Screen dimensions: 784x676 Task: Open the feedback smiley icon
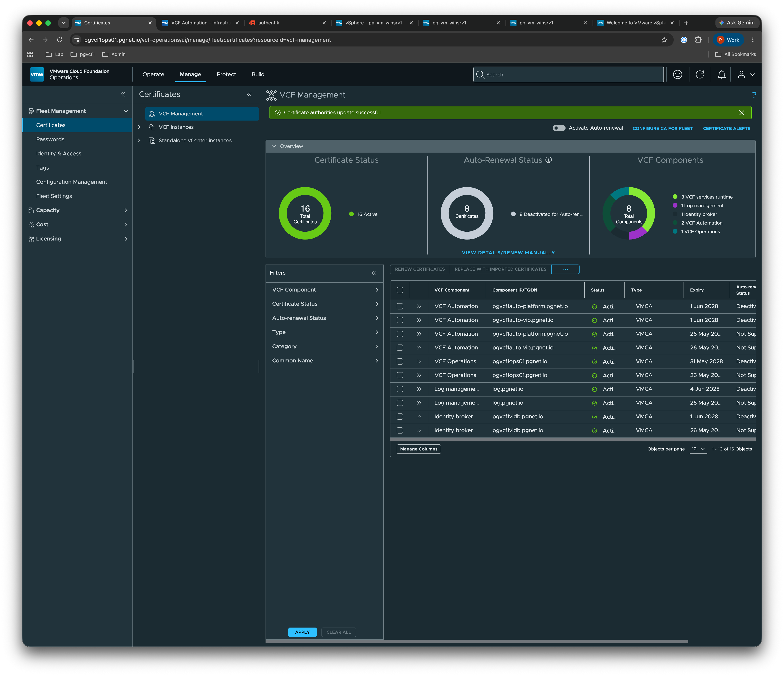677,74
